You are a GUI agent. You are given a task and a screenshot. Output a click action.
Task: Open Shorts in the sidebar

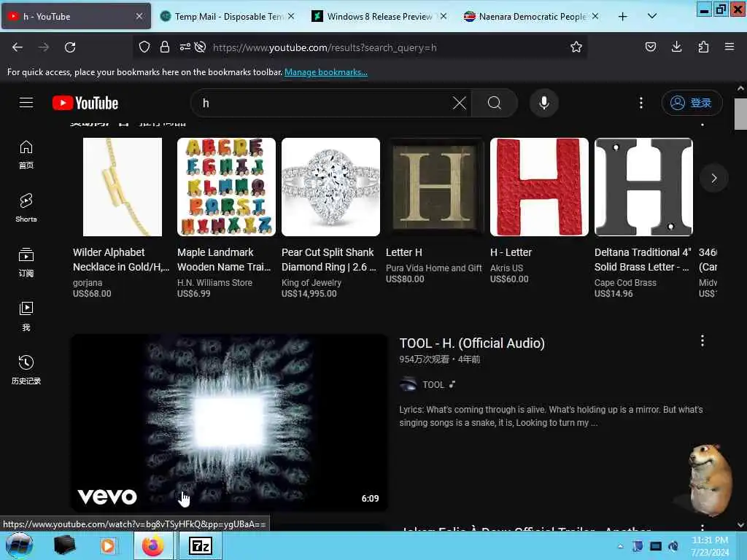click(26, 208)
